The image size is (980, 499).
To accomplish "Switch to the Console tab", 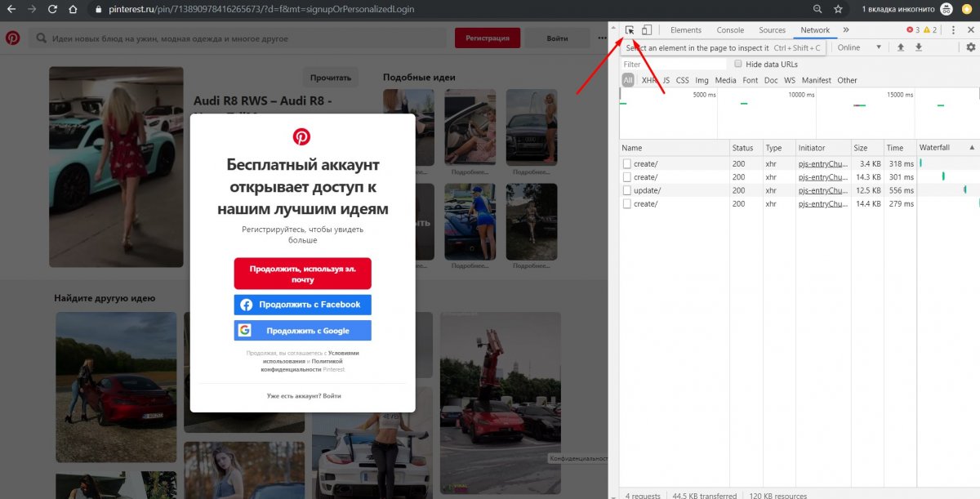I will coord(730,30).
